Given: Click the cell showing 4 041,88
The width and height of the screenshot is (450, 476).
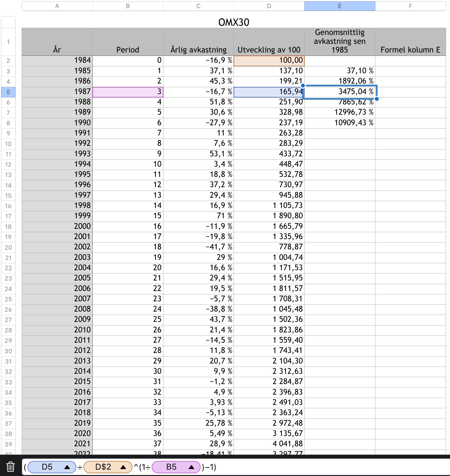Looking at the screenshot, I should [x=269, y=444].
